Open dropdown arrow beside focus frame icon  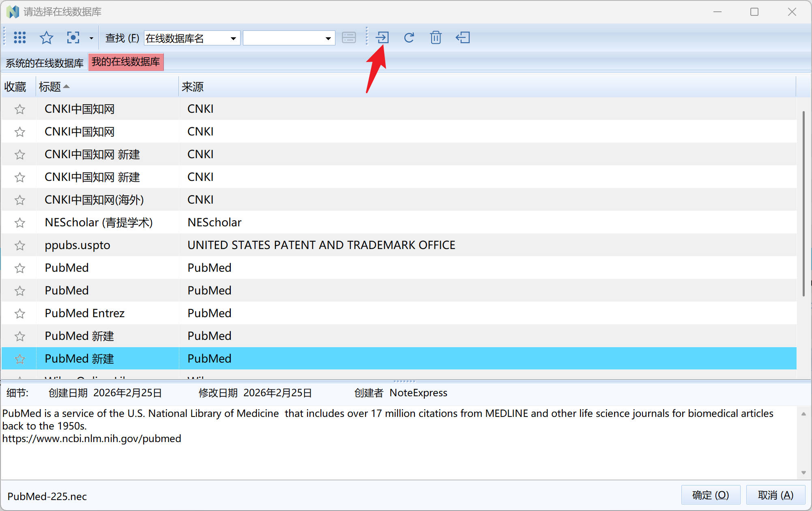(x=91, y=38)
